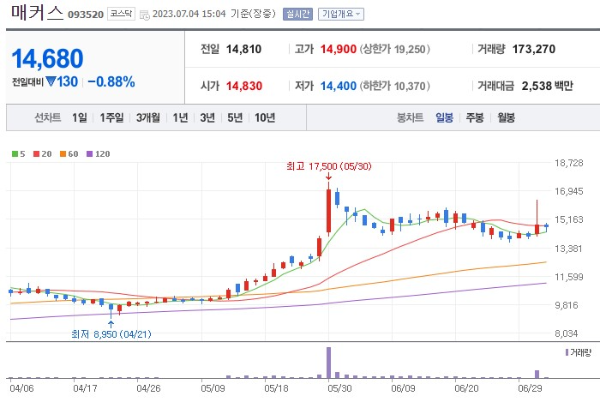Screen dimensions: 600x407
Task: Select the 5년 line chart period
Action: click(235, 117)
